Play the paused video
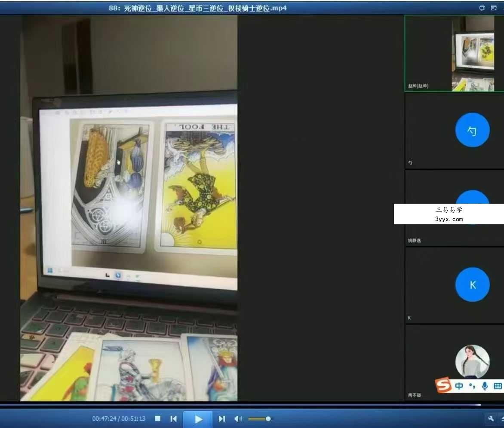 [x=198, y=419]
